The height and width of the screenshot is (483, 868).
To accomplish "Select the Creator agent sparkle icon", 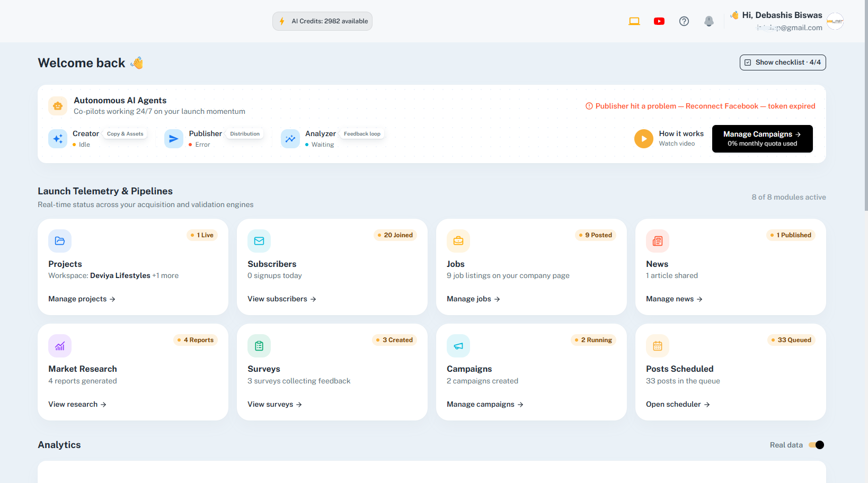I will tap(58, 139).
